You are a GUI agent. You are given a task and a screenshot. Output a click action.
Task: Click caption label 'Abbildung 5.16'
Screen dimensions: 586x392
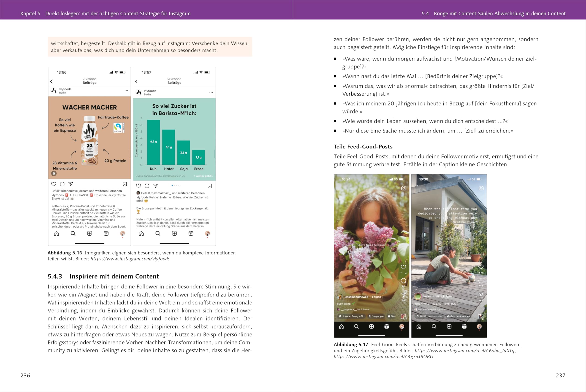tap(65, 253)
